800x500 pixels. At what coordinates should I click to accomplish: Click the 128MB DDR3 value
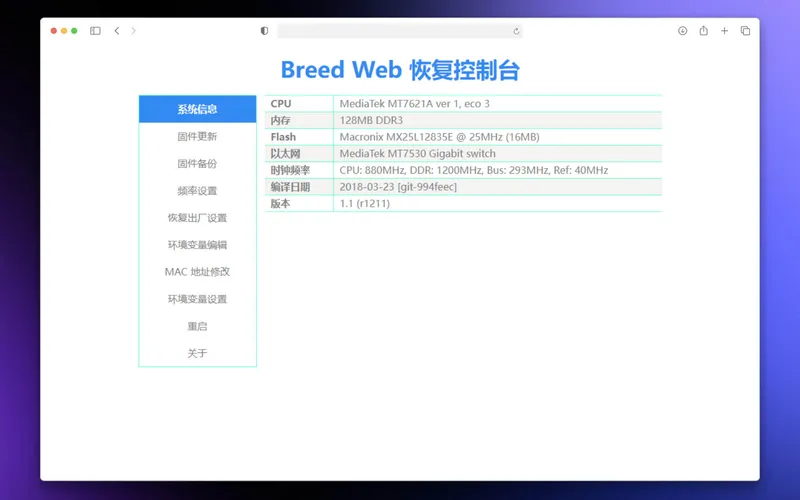coord(371,120)
